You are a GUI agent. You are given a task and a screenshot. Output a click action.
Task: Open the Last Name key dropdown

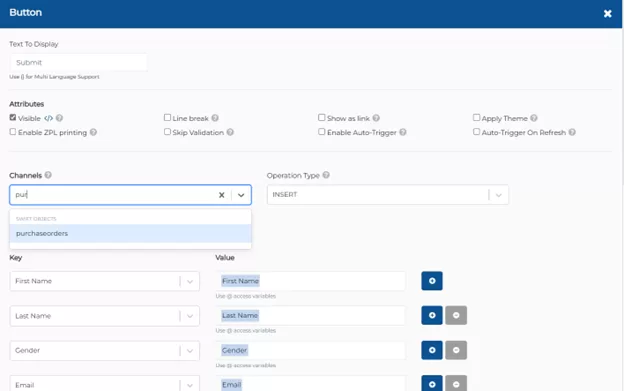(x=105, y=316)
